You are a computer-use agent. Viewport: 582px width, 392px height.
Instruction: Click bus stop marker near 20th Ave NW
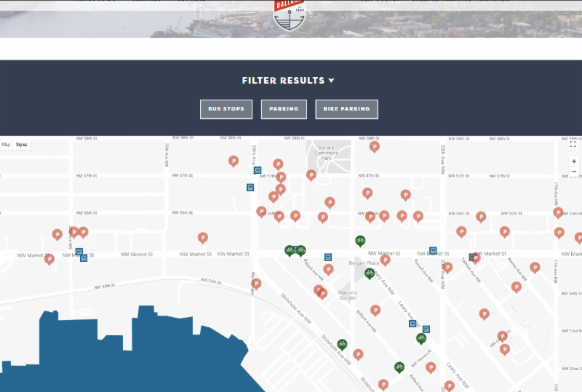pos(433,251)
